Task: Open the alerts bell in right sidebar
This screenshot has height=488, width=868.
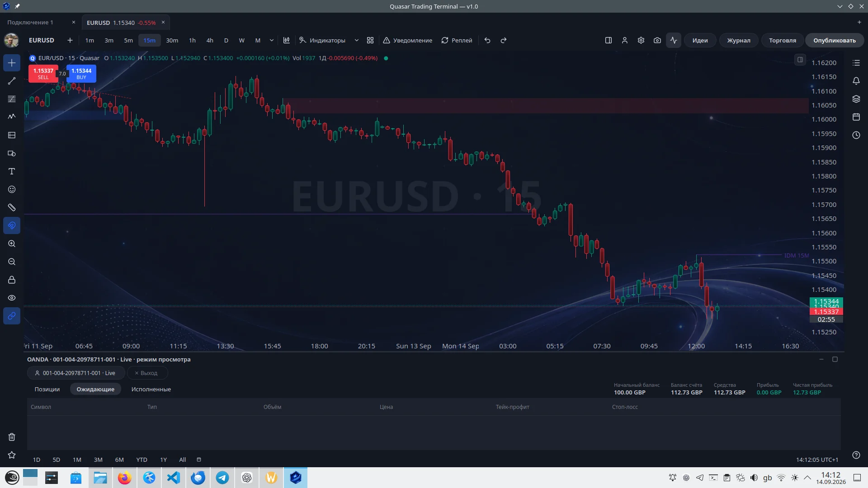Action: 856,81
